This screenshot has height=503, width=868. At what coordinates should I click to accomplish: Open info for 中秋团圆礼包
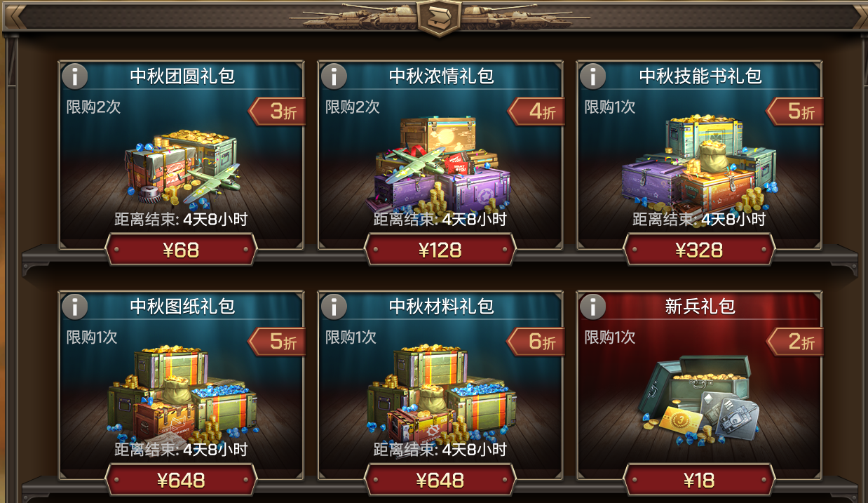[74, 76]
